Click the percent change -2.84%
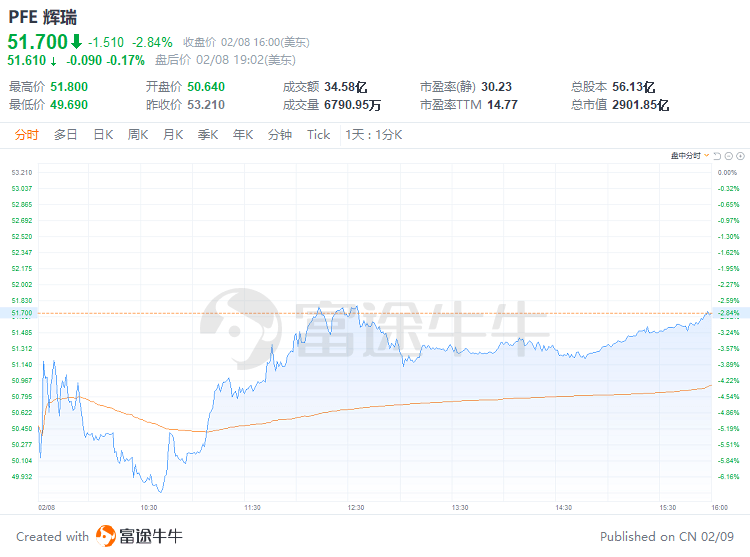The image size is (750, 557). pos(152,43)
